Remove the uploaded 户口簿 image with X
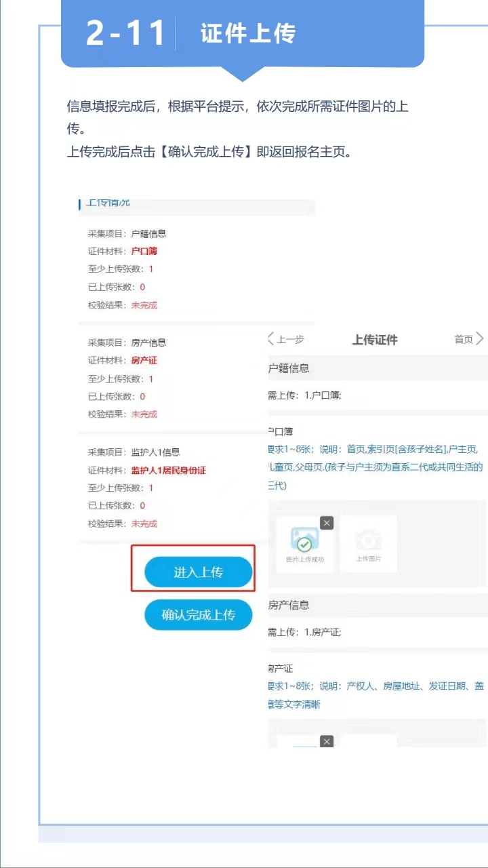This screenshot has width=488, height=868. 327,522
